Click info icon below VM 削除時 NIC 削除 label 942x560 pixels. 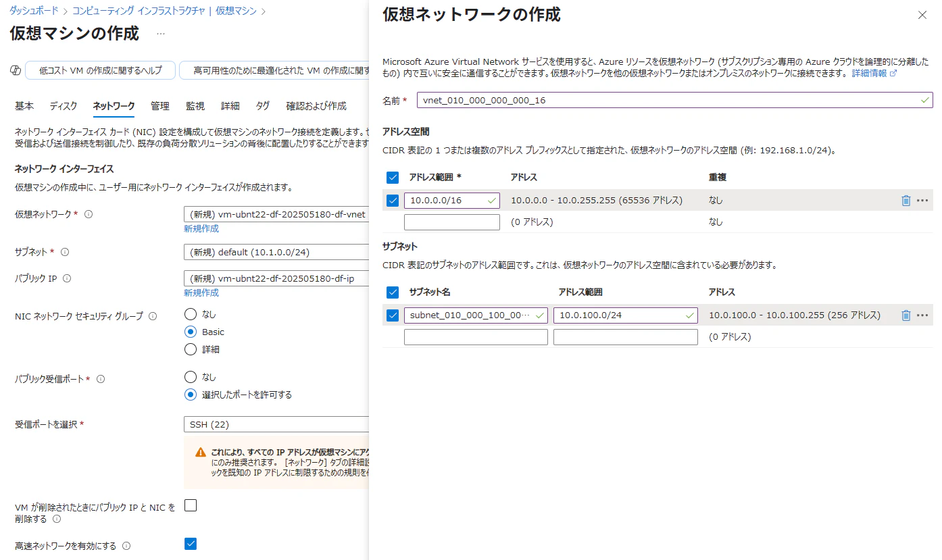click(x=57, y=519)
